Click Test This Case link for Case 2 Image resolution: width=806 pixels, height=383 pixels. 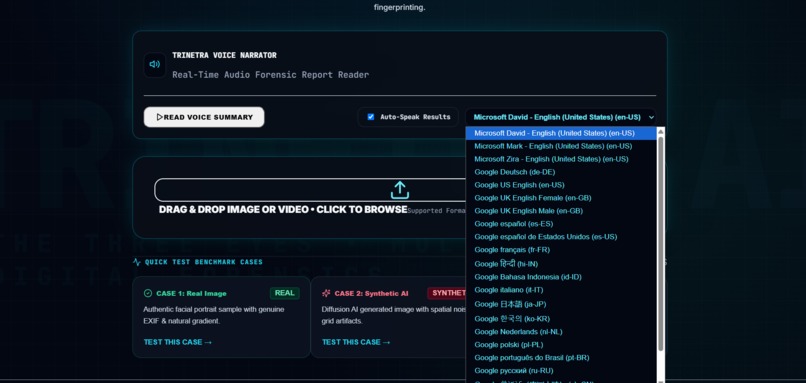coord(356,342)
